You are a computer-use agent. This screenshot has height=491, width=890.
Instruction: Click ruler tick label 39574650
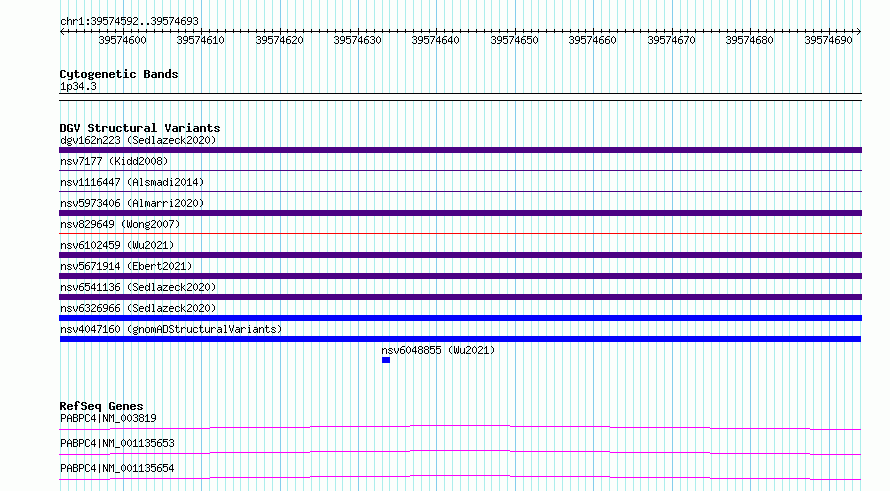514,40
